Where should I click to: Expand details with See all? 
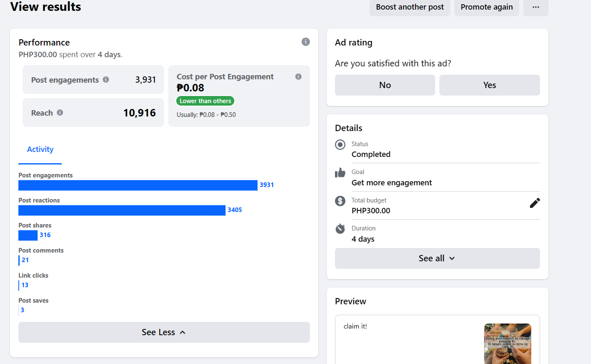coord(437,258)
